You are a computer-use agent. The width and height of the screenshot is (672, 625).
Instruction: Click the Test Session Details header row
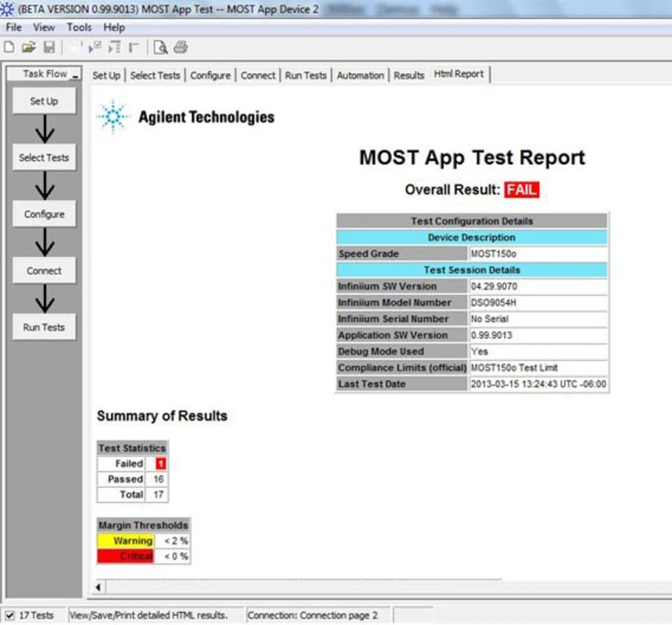pos(472,270)
